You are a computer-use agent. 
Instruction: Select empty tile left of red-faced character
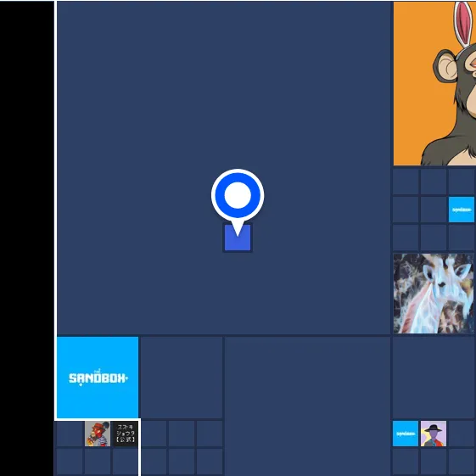click(70, 434)
